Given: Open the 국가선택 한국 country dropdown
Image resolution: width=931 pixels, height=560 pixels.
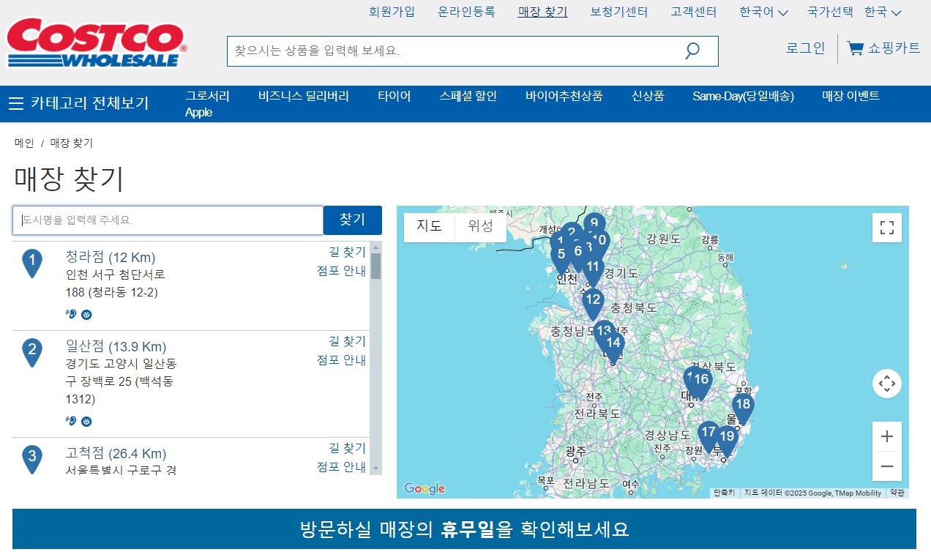Looking at the screenshot, I should click(x=854, y=12).
